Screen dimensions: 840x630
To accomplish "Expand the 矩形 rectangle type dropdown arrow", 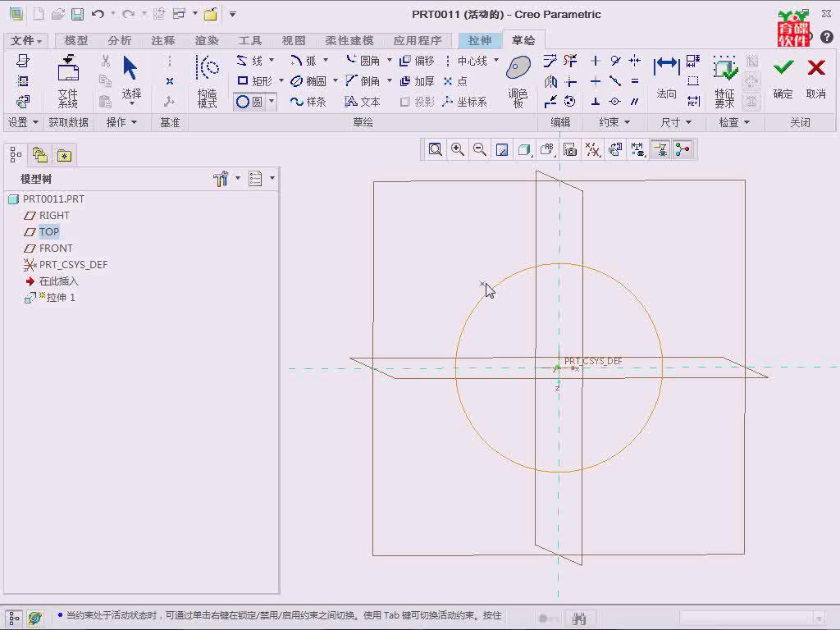I will pyautogui.click(x=281, y=81).
